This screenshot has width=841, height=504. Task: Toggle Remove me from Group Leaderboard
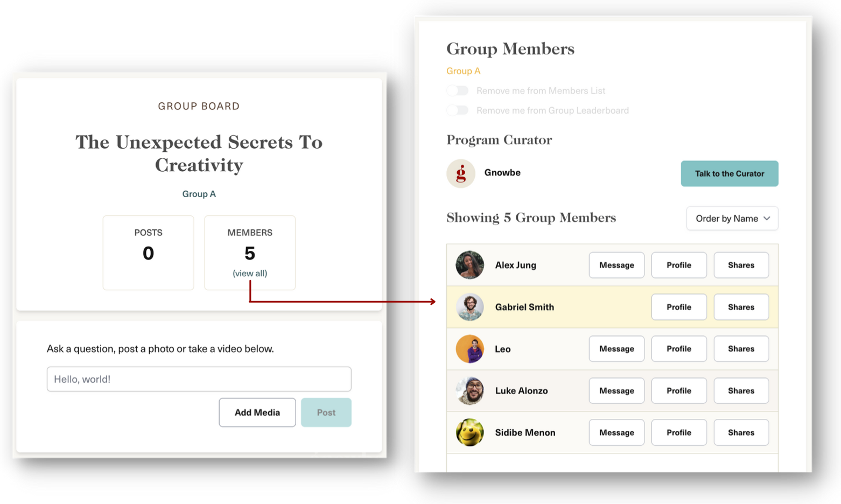click(458, 110)
